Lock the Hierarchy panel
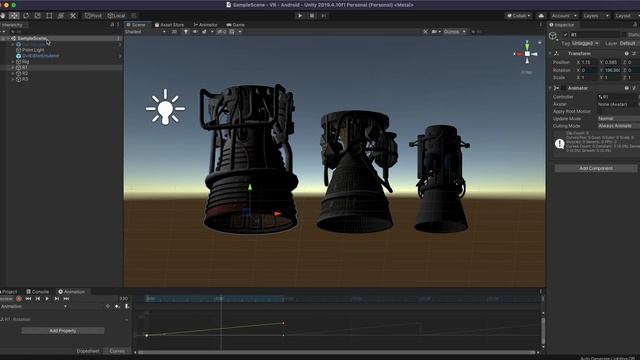Image resolution: width=640 pixels, height=360 pixels. [x=112, y=24]
